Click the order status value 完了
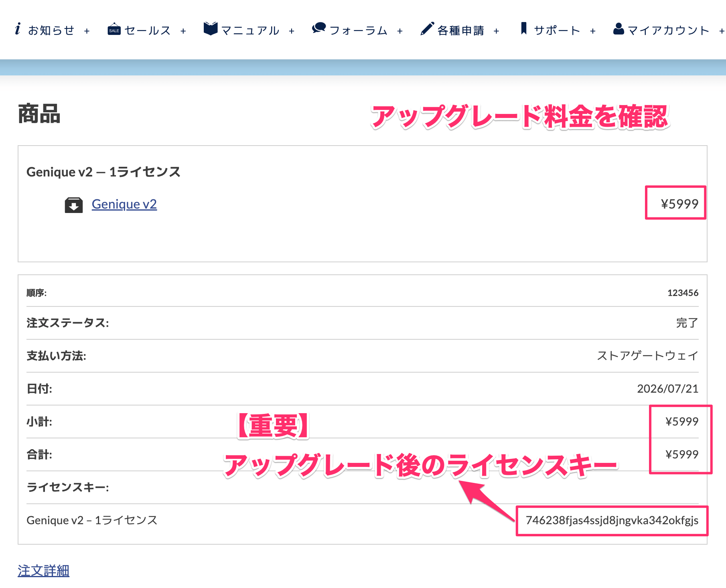The width and height of the screenshot is (726, 588). pos(687,322)
